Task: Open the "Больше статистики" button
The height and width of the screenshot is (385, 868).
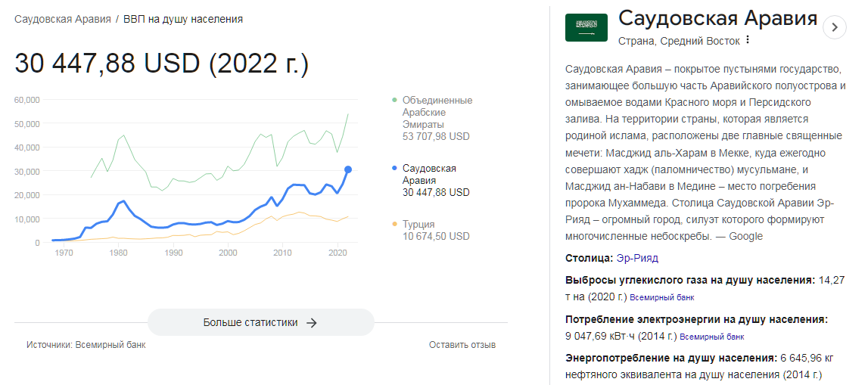Action: (260, 322)
